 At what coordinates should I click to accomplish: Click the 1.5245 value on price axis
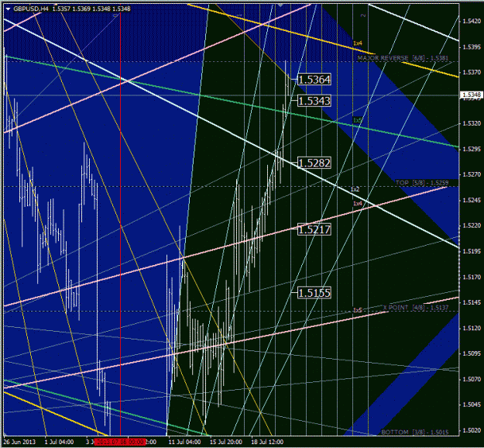pos(472,200)
